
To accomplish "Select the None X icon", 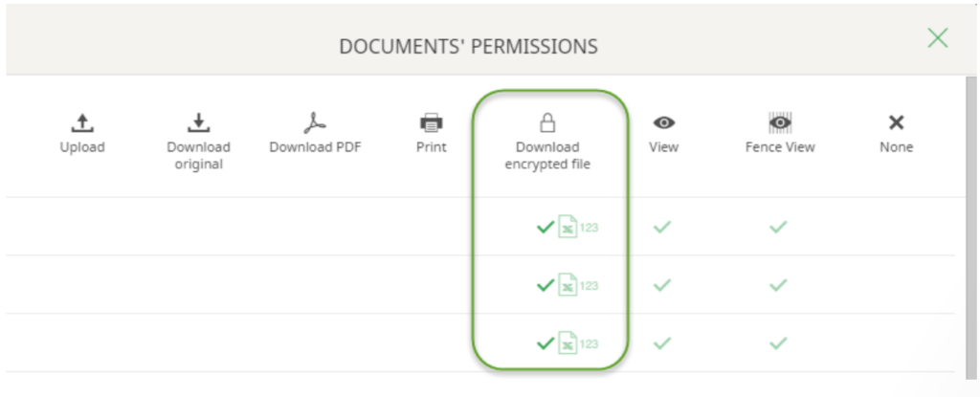I will coord(896,123).
